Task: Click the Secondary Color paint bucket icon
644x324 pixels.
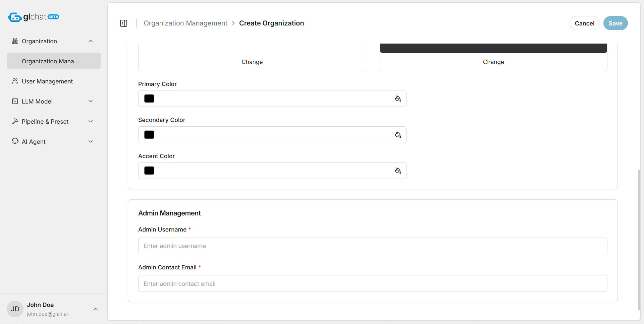Action: pos(398,135)
